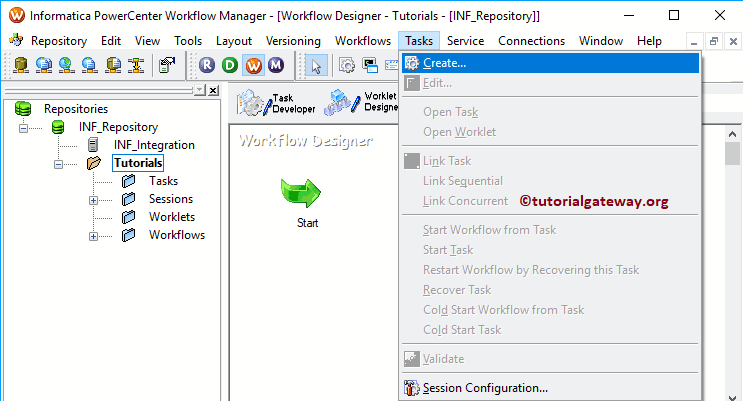This screenshot has width=743, height=401.
Task: Open the Help menu
Action: (x=649, y=41)
